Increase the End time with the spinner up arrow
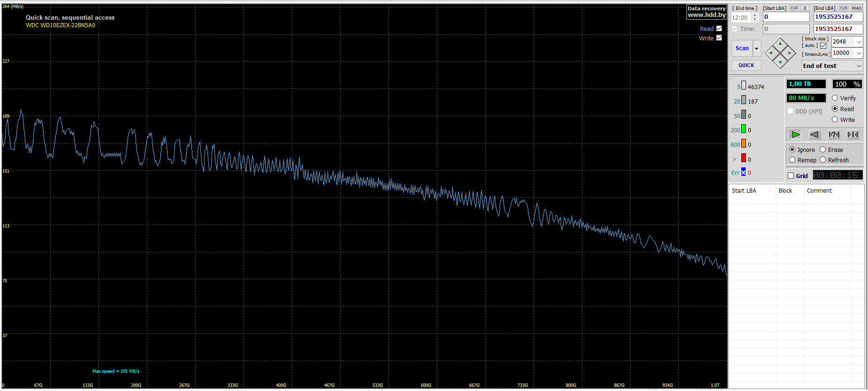The width and height of the screenshot is (868, 391). click(x=755, y=15)
